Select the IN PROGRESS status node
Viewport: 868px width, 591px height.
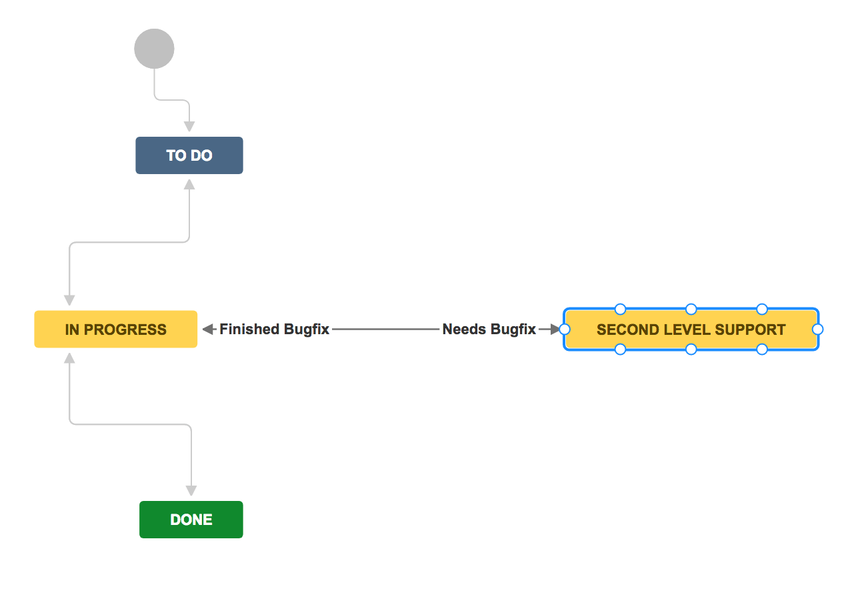click(116, 330)
